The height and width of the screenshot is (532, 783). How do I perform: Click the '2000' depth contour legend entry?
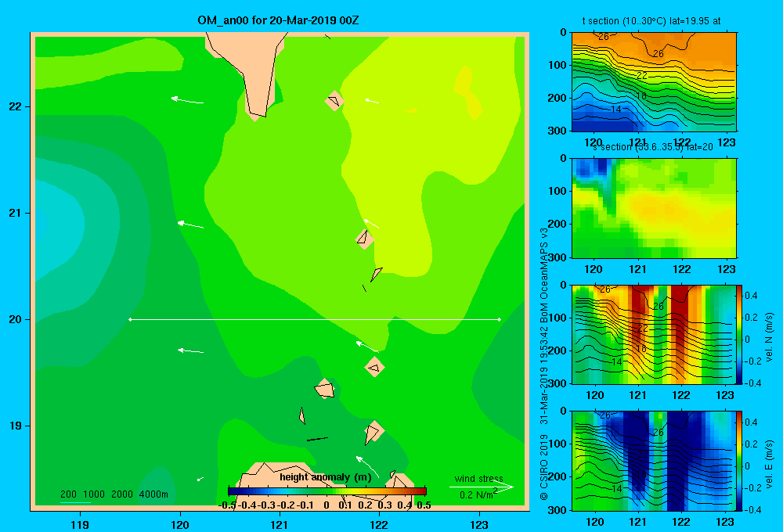tap(122, 494)
